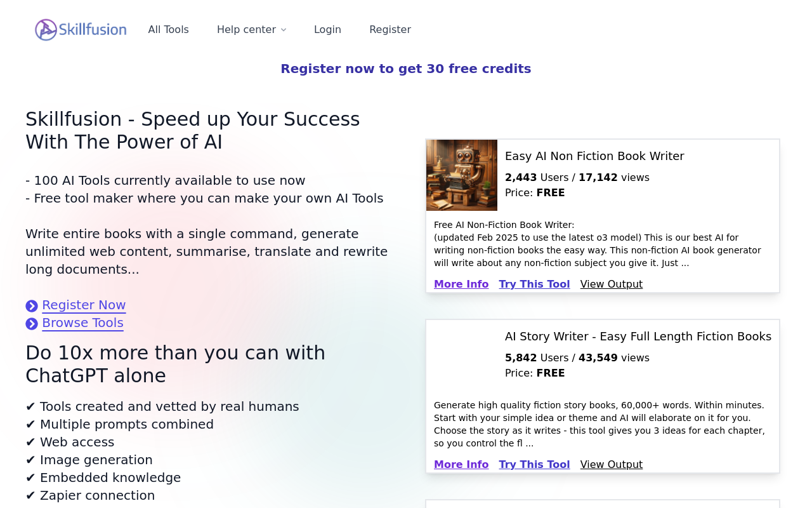Image resolution: width=812 pixels, height=508 pixels.
Task: Click the arrow icon beside Register Now
Action: point(32,306)
